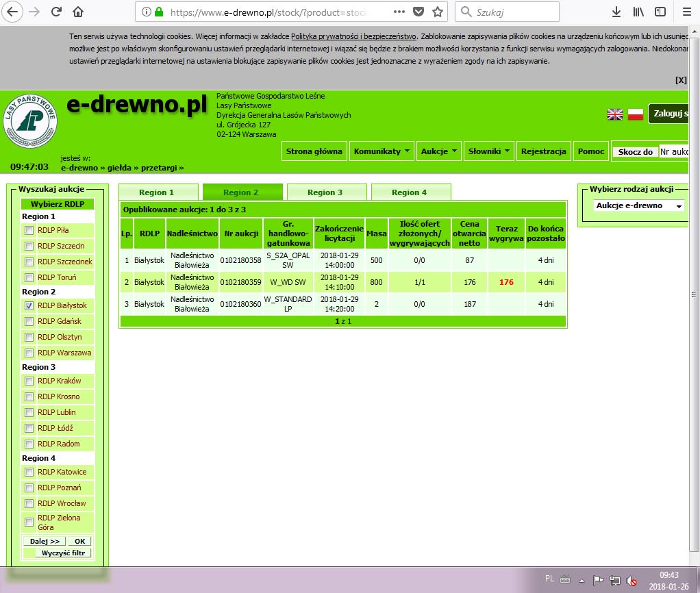Reload the page with the refresh icon

[x=56, y=12]
